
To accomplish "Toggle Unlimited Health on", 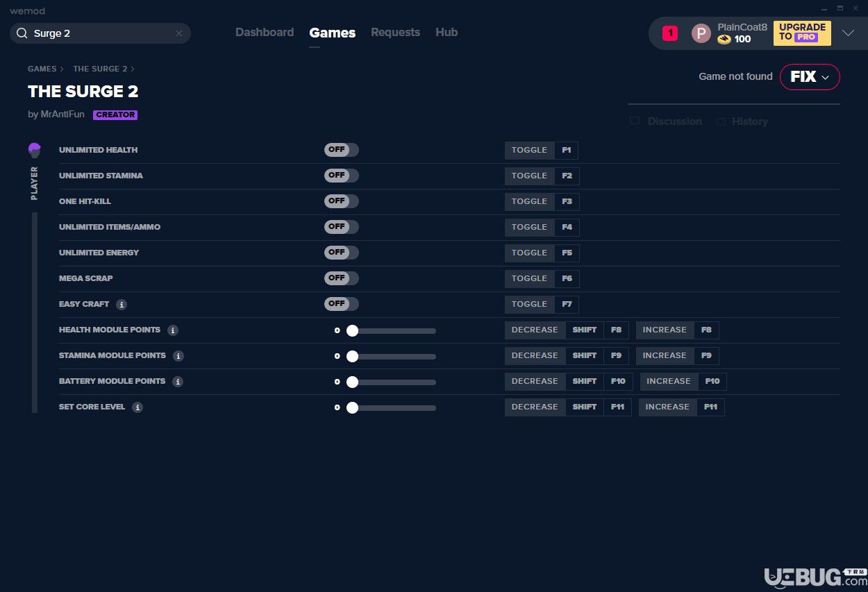I will pos(342,150).
